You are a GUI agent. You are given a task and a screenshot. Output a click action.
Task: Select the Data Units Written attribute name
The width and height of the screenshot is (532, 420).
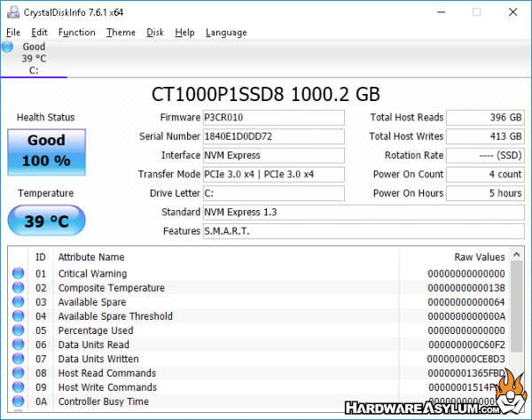coord(98,359)
